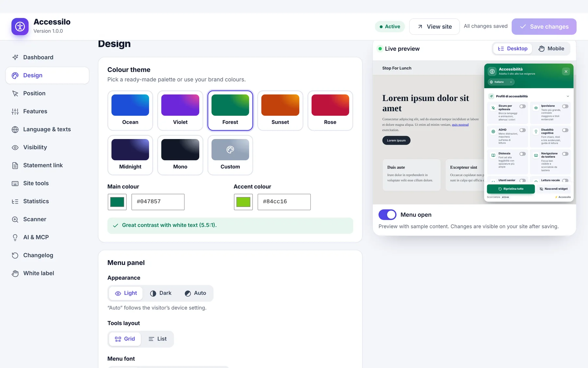Screen dimensions: 588x368
Task: Click the Scanner magnifier icon
Action: click(15, 219)
